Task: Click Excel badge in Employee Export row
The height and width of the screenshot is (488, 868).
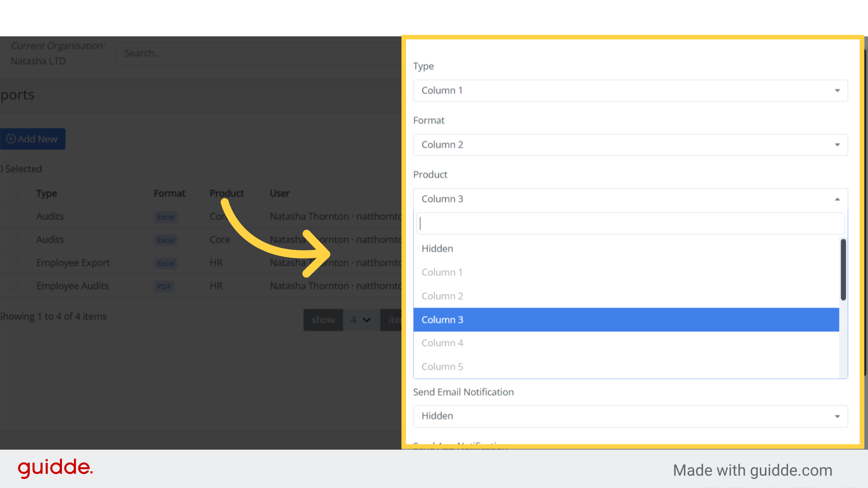Action: 166,263
